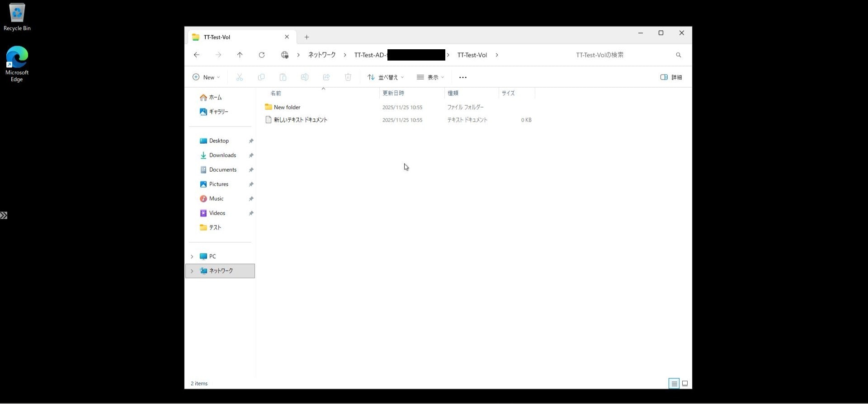Close the TT-Test-Vol tab
The image size is (868, 404).
pyautogui.click(x=287, y=37)
